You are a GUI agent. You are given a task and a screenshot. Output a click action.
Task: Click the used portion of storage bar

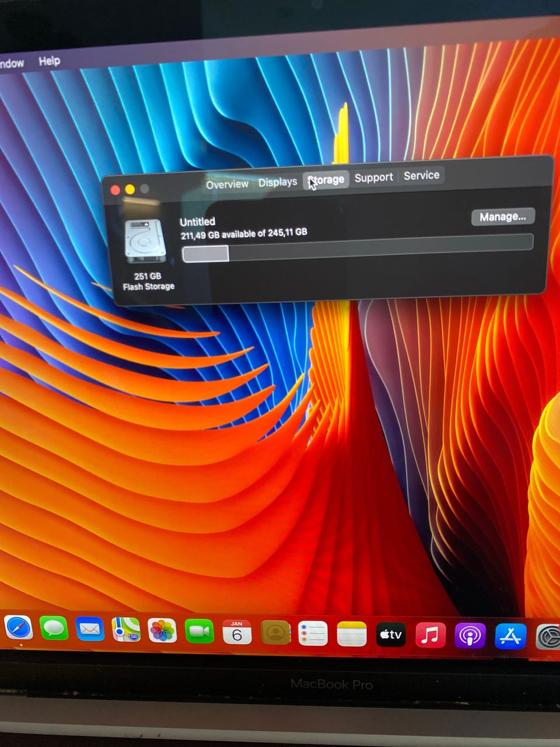[x=206, y=254]
